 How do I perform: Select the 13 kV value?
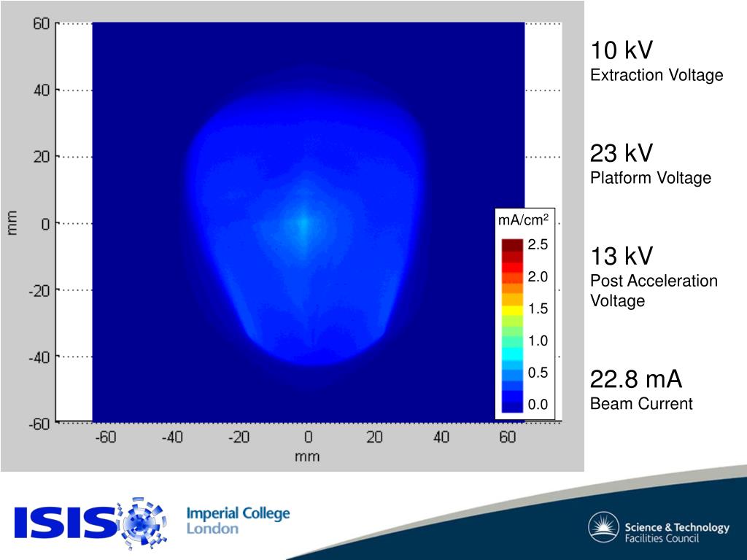(622, 256)
